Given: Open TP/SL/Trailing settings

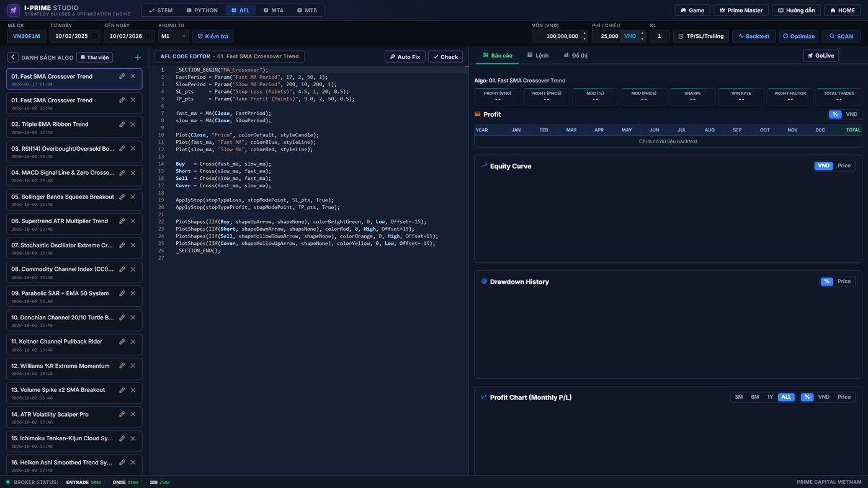Looking at the screenshot, I should point(701,36).
